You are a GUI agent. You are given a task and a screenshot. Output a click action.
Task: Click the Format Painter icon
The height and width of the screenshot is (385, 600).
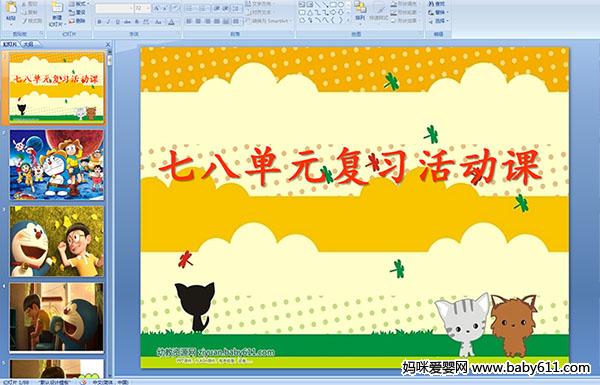31,21
